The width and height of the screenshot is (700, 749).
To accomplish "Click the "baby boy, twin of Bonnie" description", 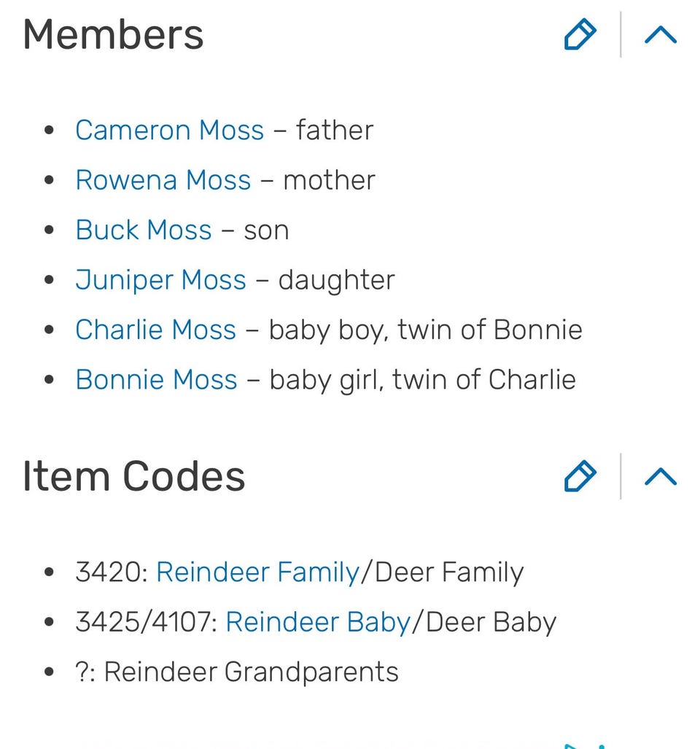I will pos(425,330).
